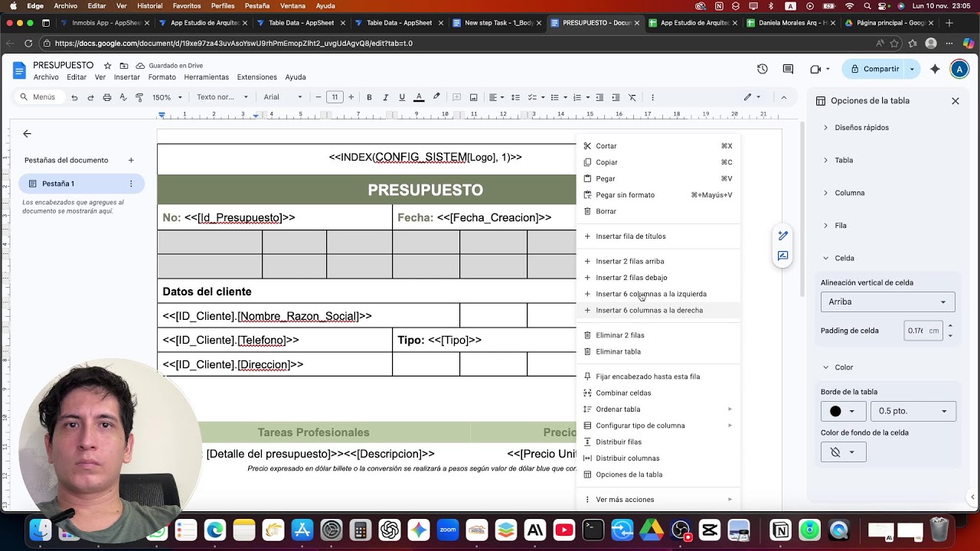The image size is (980, 551).
Task: Open the highlight color pen tool
Action: click(x=436, y=97)
